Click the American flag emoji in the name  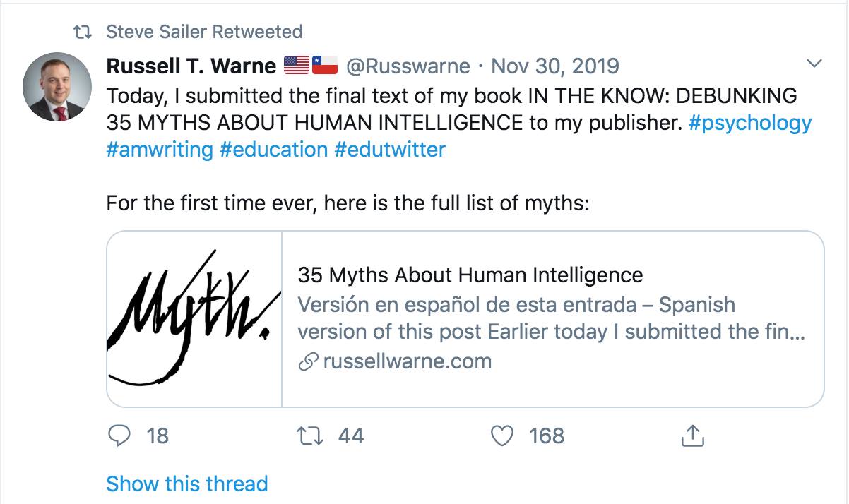pyautogui.click(x=297, y=64)
